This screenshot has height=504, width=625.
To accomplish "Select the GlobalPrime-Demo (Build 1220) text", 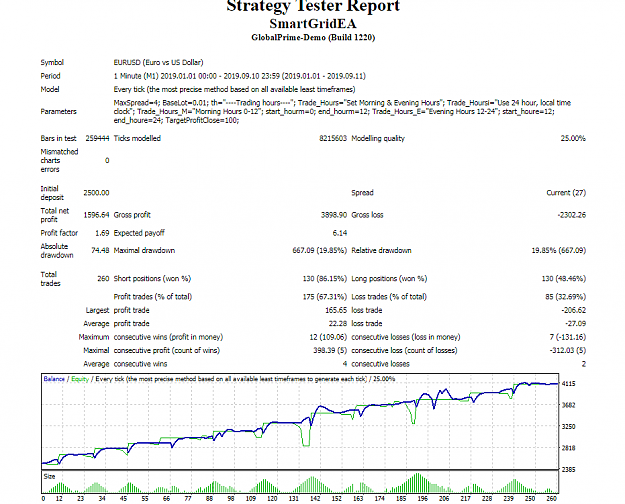I will coord(313,37).
